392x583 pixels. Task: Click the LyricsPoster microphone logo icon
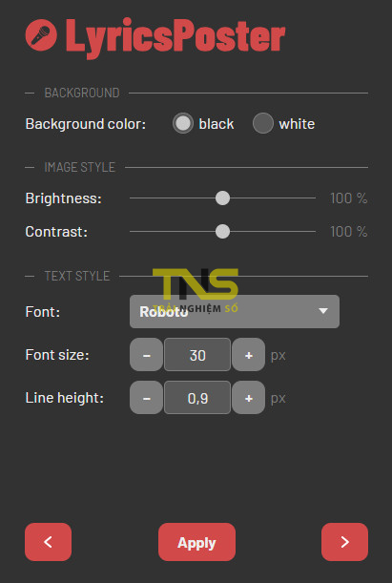[41, 35]
